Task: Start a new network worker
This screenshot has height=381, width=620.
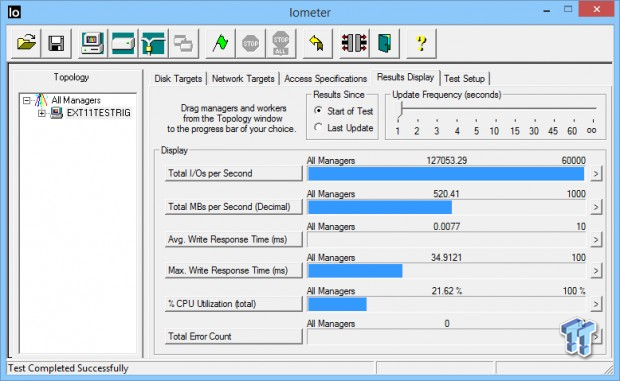Action: [x=153, y=43]
